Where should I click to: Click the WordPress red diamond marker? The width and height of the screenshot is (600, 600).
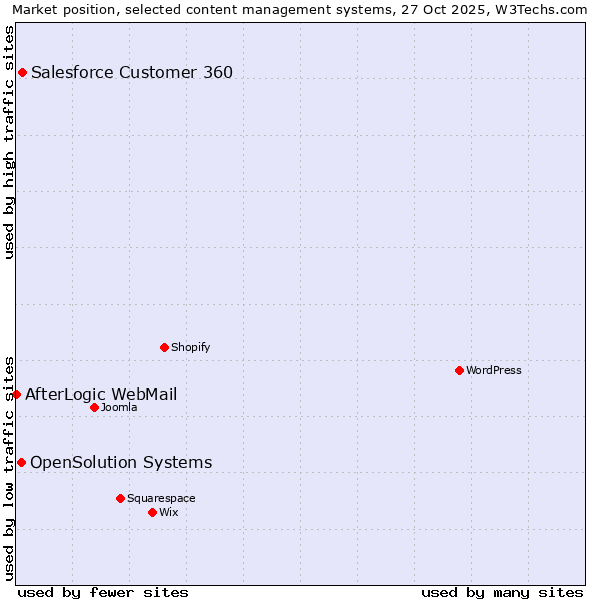pyautogui.click(x=459, y=370)
